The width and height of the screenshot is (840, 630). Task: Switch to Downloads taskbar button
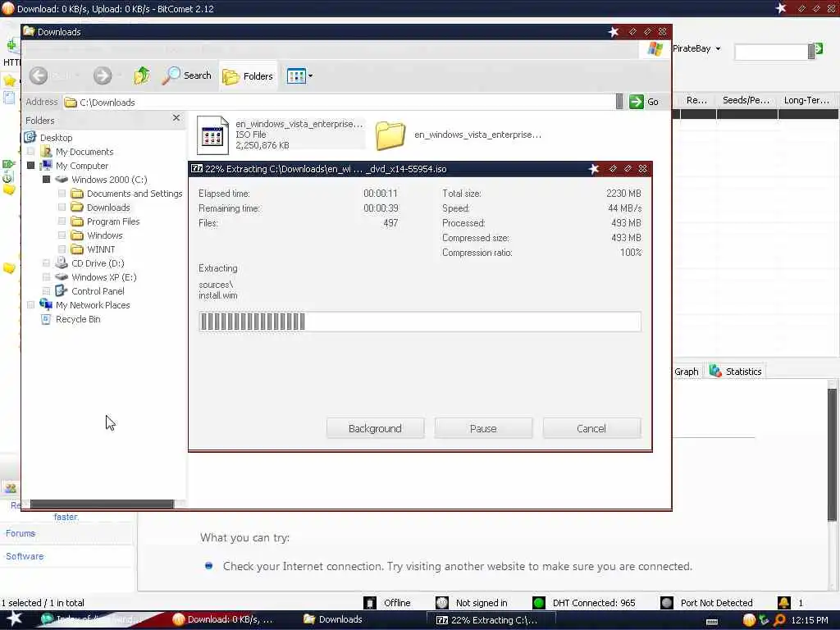coord(333,619)
